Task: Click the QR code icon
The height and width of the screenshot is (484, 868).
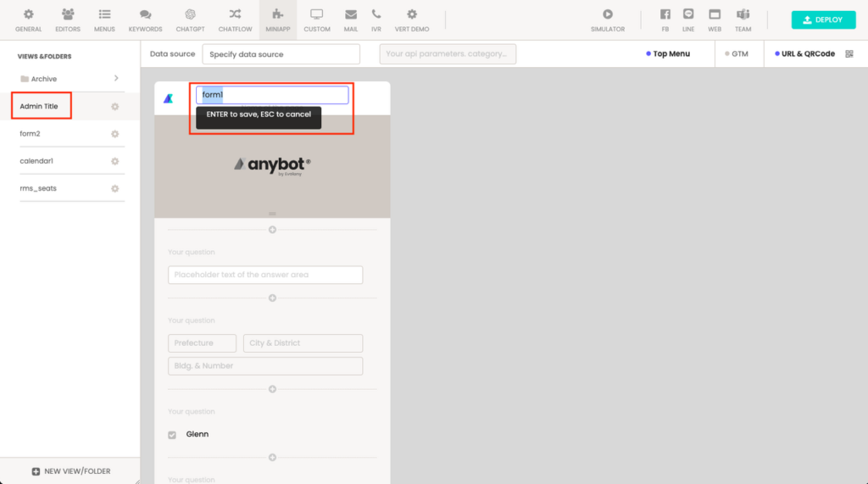Action: click(x=849, y=53)
